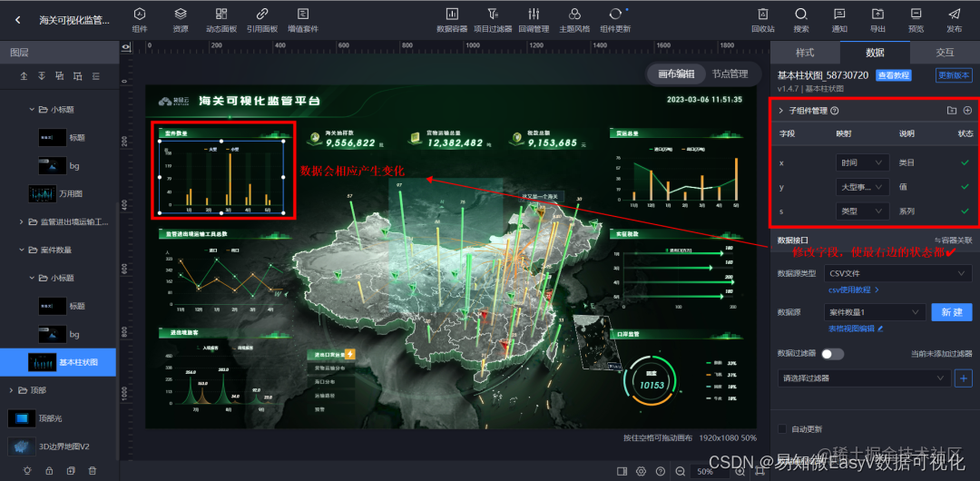
Task: Switch to the 数据 data tab
Action: point(875,53)
